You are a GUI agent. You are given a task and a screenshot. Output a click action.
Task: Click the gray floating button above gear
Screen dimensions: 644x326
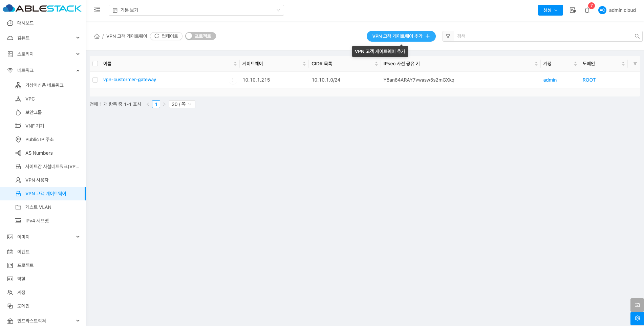click(637, 305)
